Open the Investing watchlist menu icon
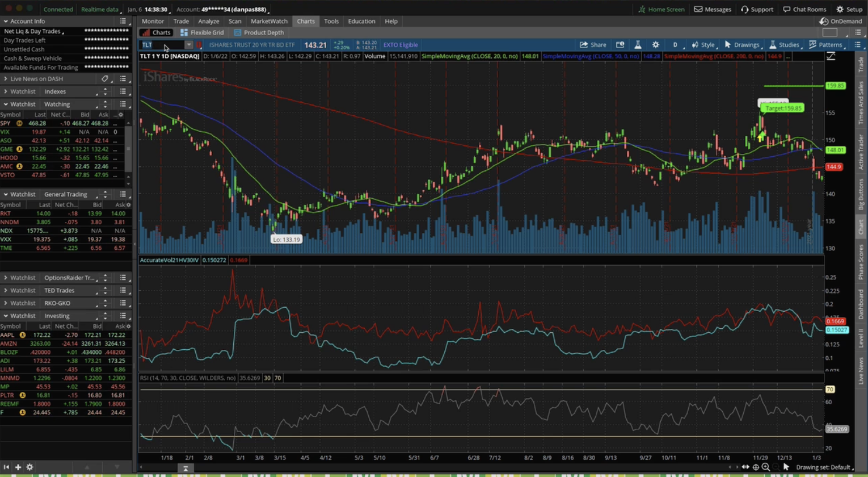 pyautogui.click(x=123, y=316)
